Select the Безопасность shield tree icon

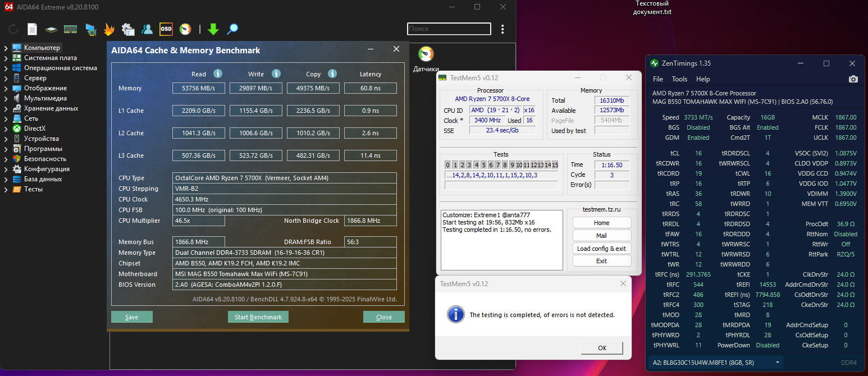click(17, 159)
